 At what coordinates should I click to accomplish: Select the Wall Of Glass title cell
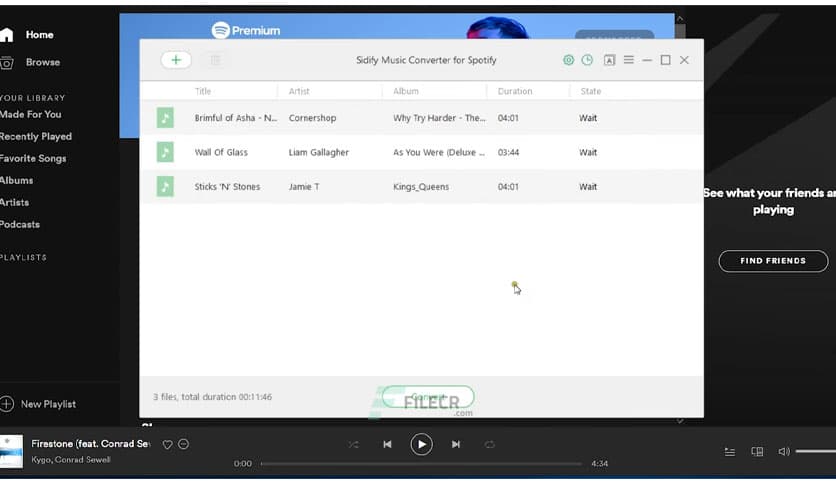(221, 152)
